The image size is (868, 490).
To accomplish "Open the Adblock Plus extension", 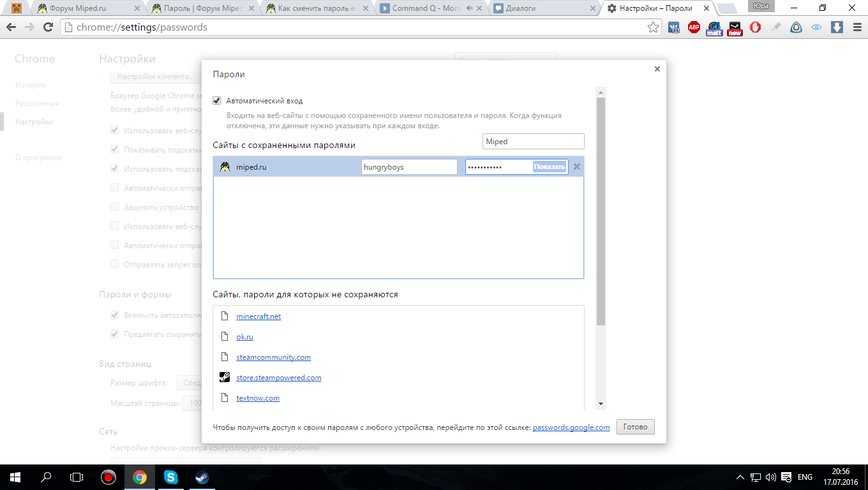I will click(694, 27).
